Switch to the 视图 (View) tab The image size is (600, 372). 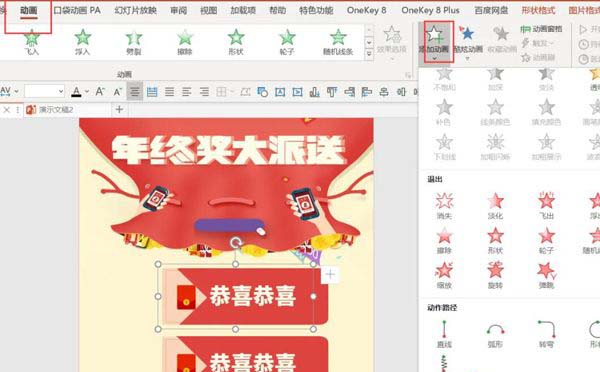(209, 10)
